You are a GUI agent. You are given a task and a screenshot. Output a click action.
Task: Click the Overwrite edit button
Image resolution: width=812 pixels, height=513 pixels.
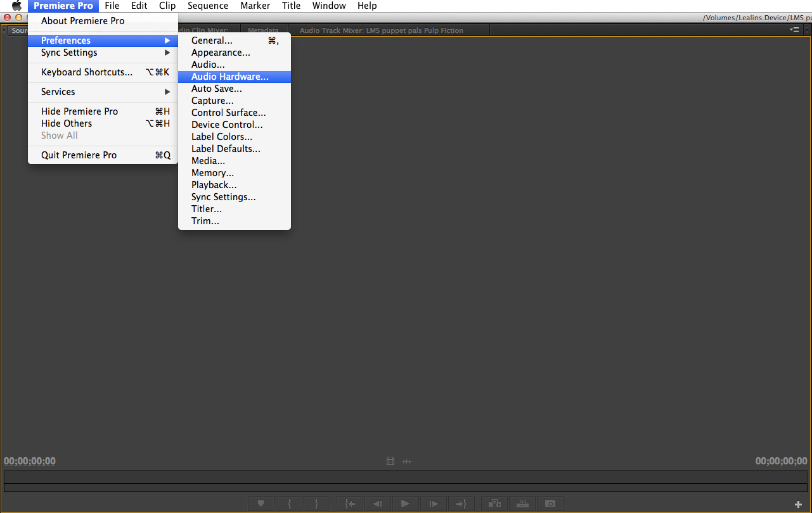click(x=522, y=504)
